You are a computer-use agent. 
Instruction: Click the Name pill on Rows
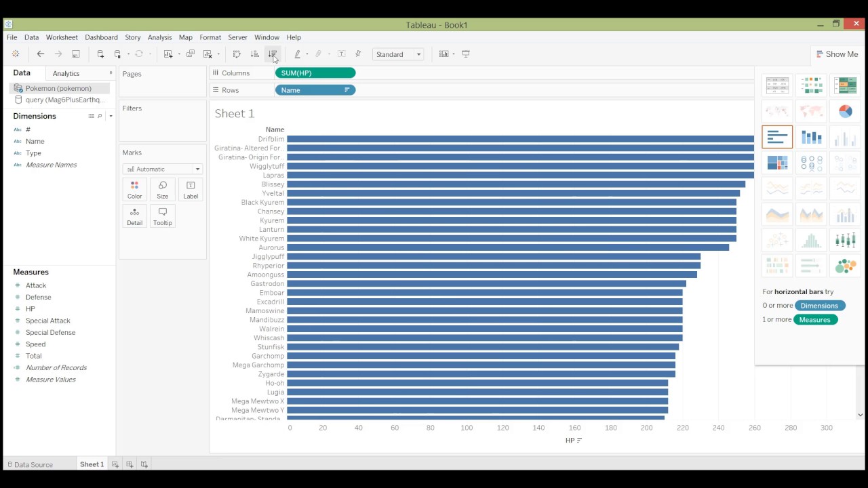tap(315, 90)
